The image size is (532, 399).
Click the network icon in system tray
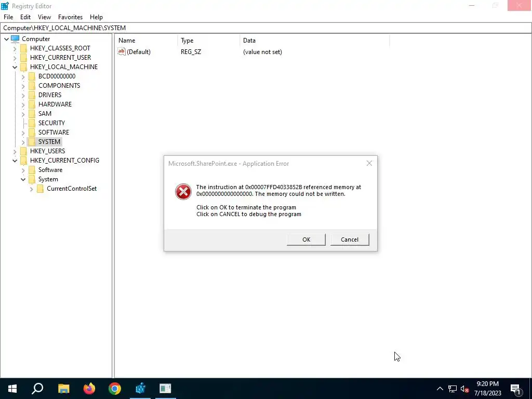(x=453, y=389)
